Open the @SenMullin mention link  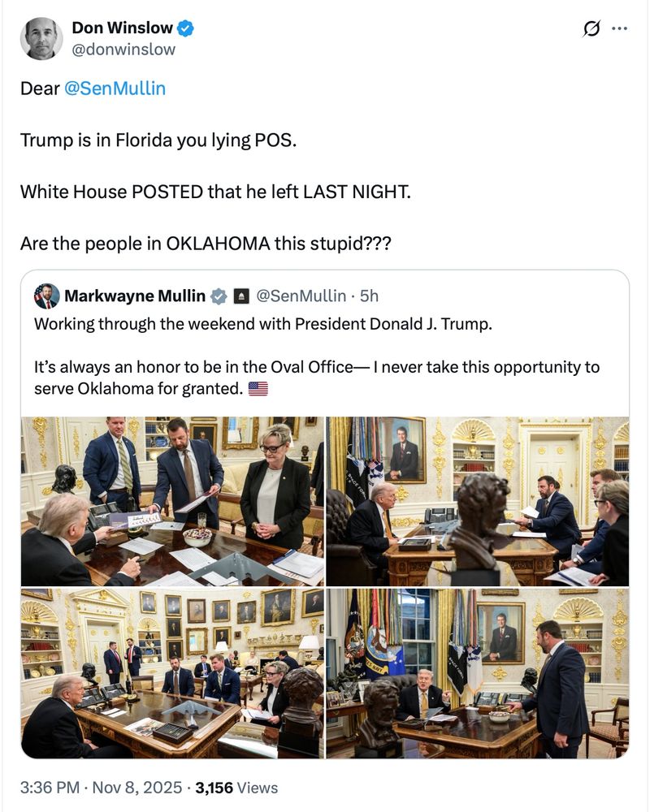(x=115, y=89)
